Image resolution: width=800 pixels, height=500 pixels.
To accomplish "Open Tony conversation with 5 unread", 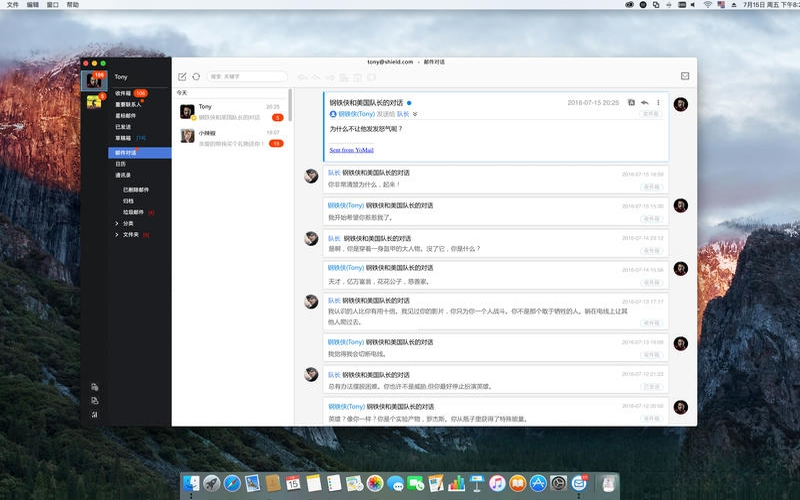I will 231,112.
